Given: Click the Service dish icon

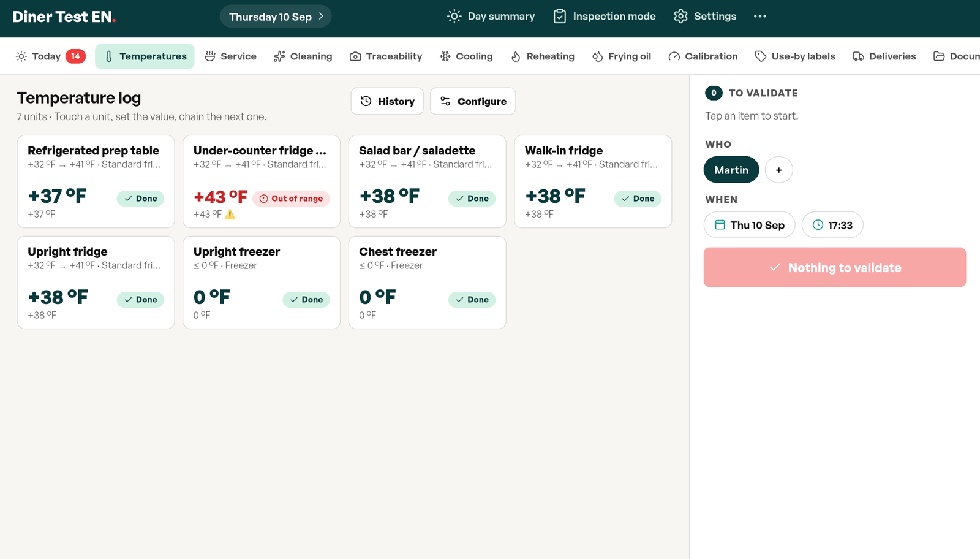Looking at the screenshot, I should tap(210, 56).
